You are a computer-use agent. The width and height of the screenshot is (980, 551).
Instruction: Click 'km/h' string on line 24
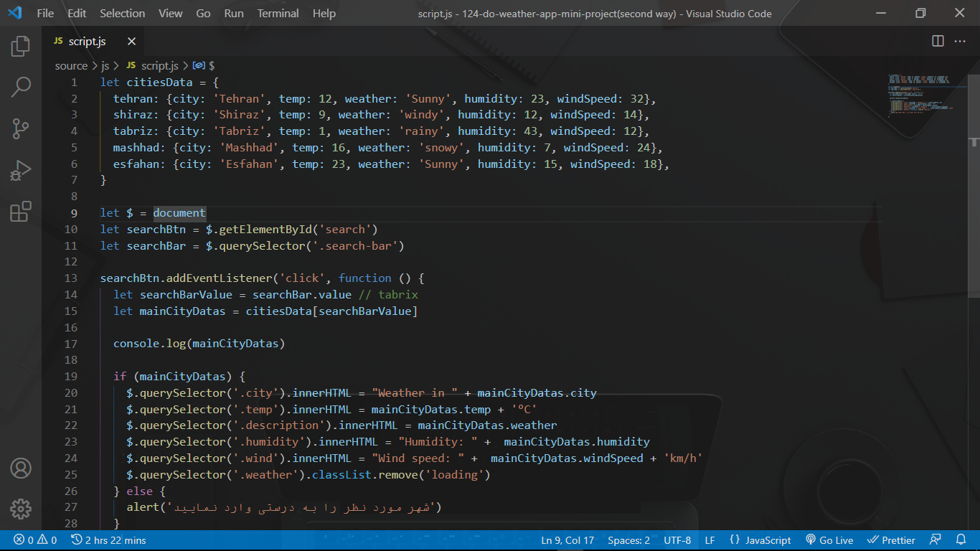682,458
